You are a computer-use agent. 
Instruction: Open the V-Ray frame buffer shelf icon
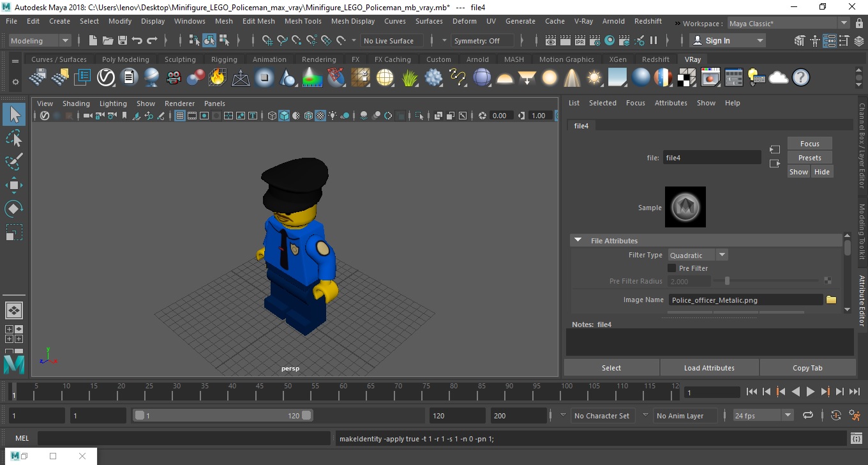[x=710, y=78]
